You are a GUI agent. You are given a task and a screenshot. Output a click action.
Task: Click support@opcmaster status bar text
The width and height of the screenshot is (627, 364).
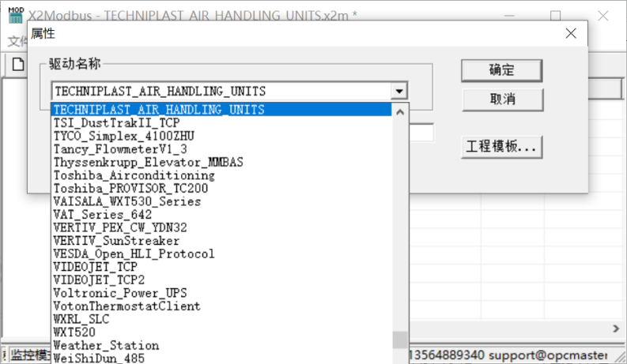(x=548, y=355)
